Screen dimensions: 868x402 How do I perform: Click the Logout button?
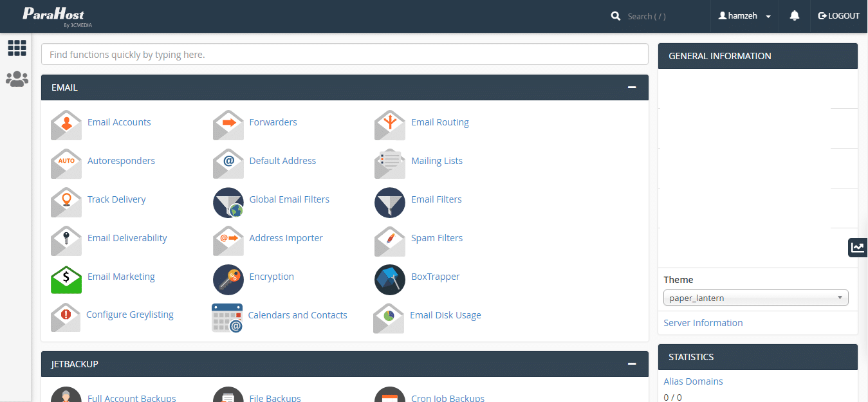tap(838, 16)
